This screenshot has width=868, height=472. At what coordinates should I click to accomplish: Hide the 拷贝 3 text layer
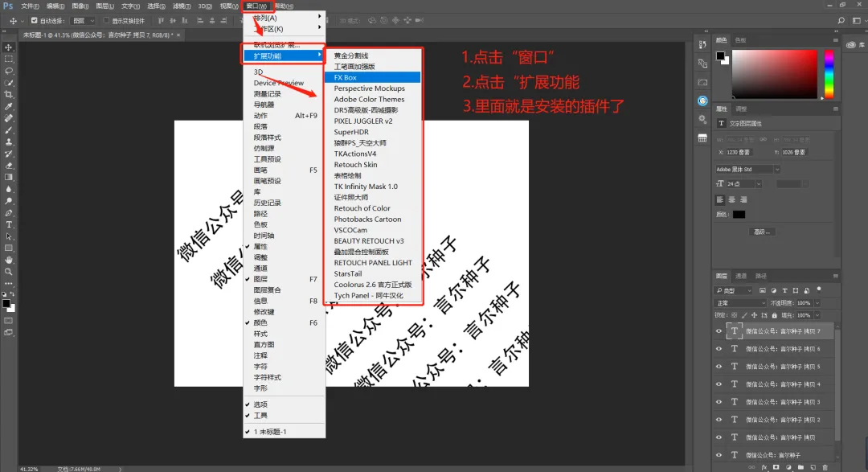pyautogui.click(x=719, y=402)
